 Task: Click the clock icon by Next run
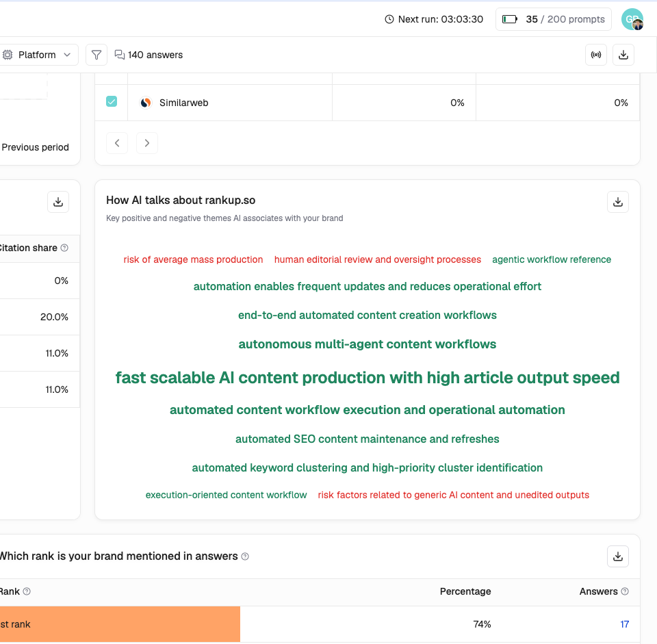point(389,19)
